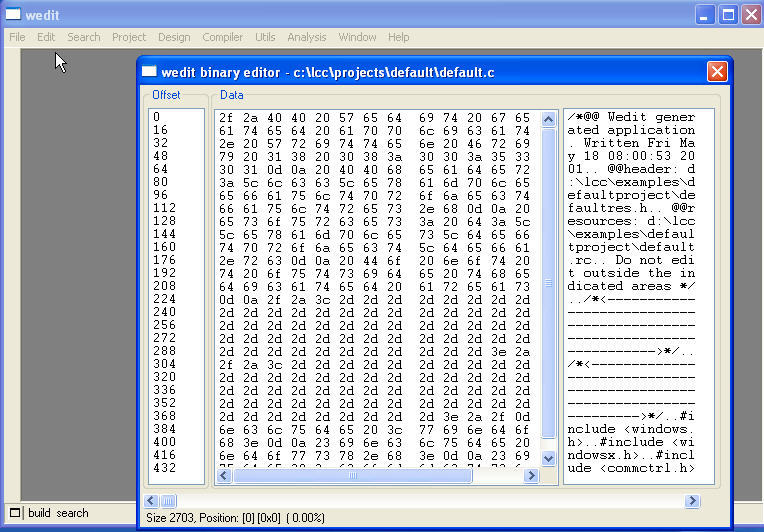Click the vertical scrollbar thumb in Data

coord(548,283)
